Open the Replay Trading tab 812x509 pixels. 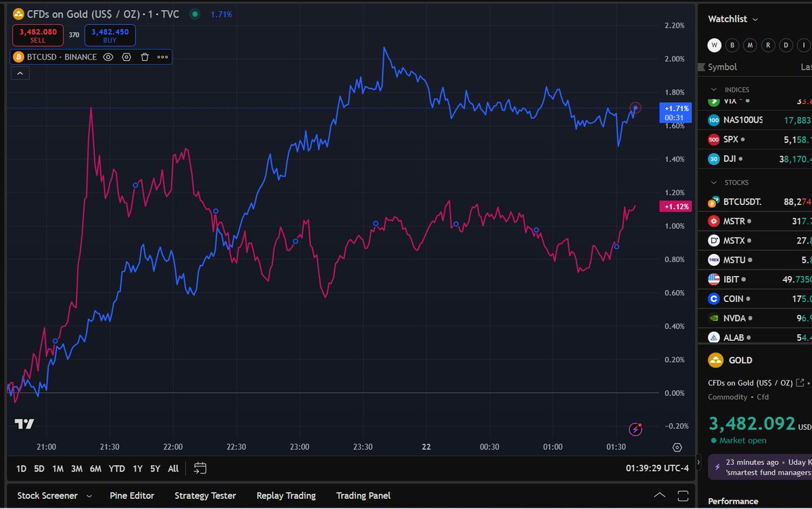(x=286, y=495)
